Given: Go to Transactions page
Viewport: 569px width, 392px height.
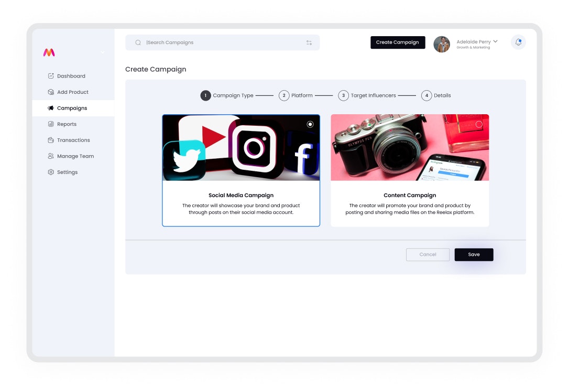Looking at the screenshot, I should 73,140.
